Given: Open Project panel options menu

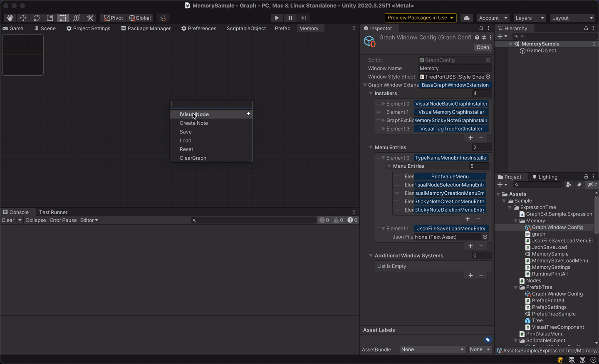Looking at the screenshot, I should click(593, 177).
